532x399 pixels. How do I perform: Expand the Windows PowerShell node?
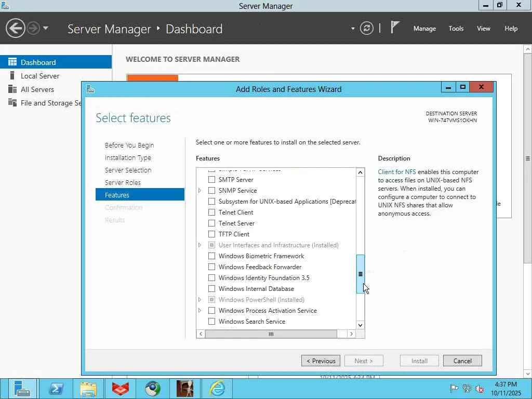200,300
